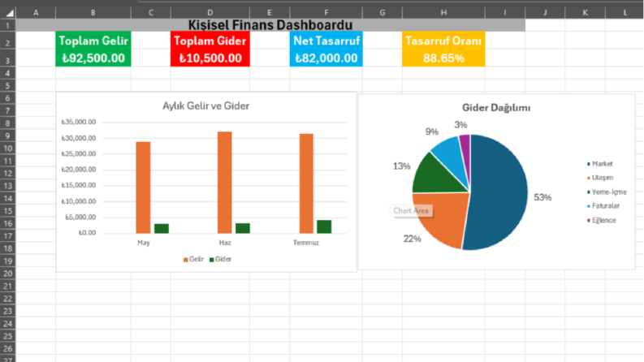This screenshot has height=362, width=644.
Task: Click the 22% data label
Action: coord(413,239)
